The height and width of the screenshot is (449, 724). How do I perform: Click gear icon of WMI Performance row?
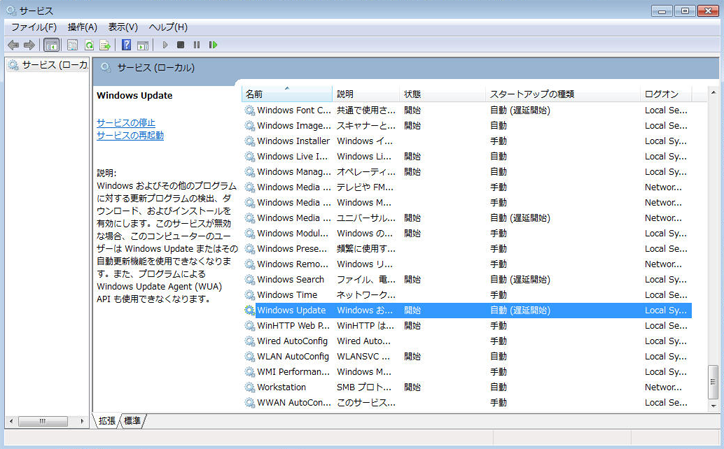(250, 372)
